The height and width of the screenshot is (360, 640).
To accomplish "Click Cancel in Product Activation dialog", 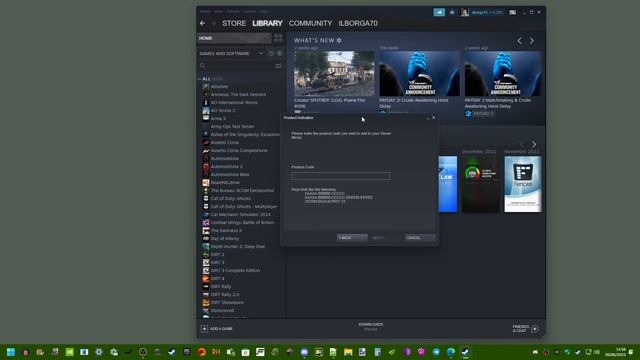I will 420,238.
